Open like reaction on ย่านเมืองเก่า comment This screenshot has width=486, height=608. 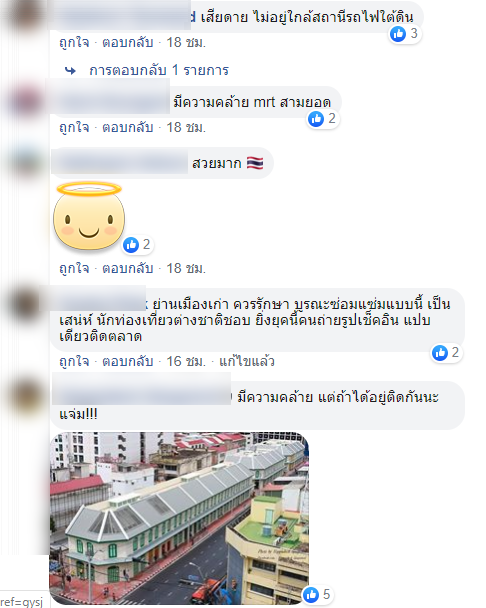coord(446,353)
